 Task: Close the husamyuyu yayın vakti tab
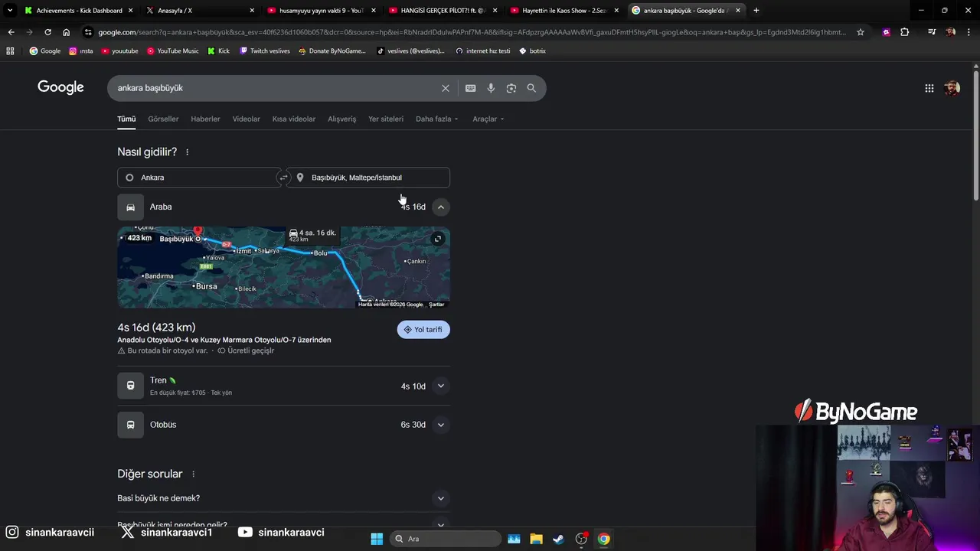[374, 11]
